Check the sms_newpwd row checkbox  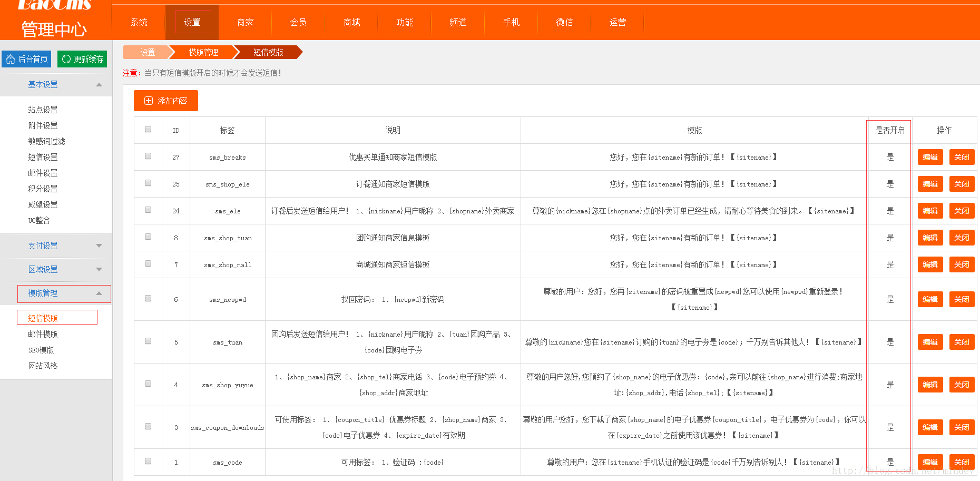[148, 298]
